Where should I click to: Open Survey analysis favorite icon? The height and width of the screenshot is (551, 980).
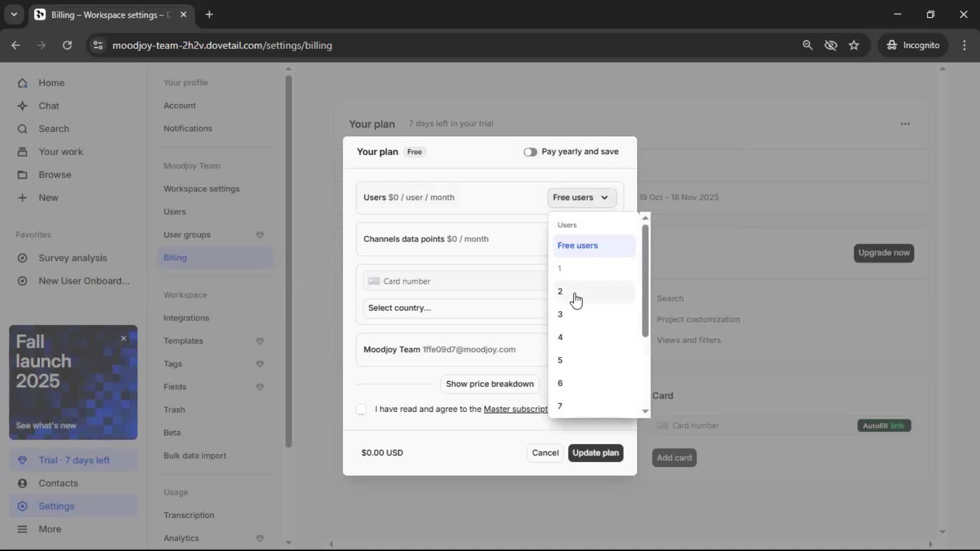tap(22, 258)
